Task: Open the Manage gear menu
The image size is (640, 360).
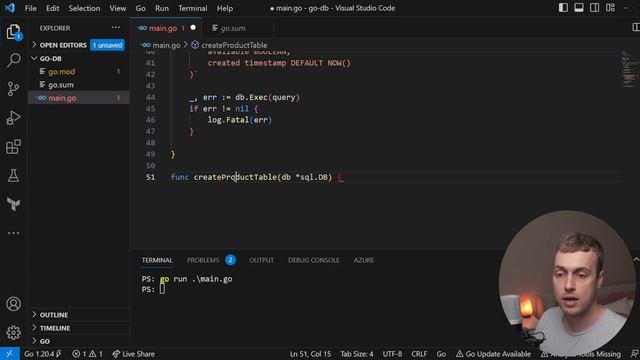Action: [x=13, y=333]
